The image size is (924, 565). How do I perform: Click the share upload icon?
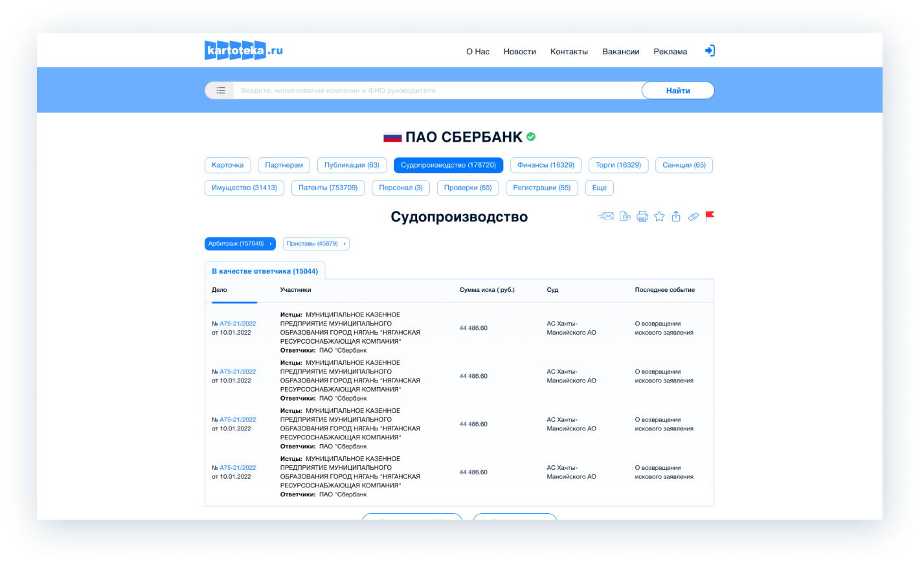pos(676,216)
